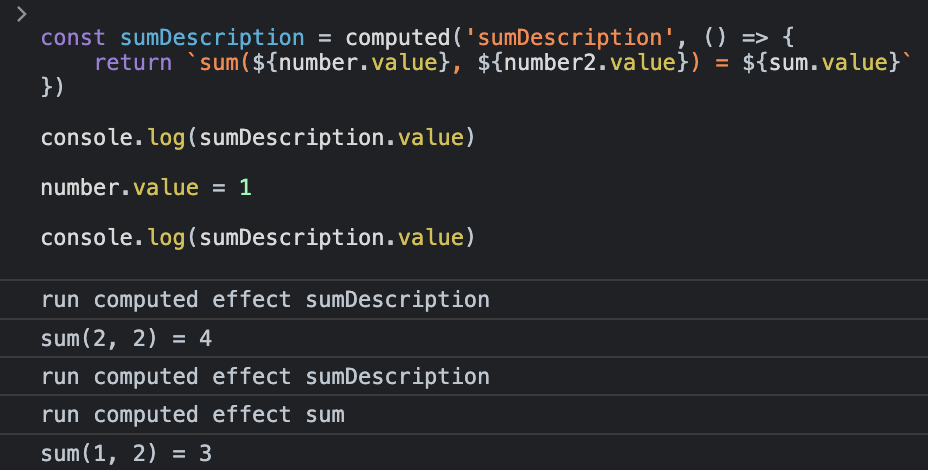Viewport: 928px width, 470px height.
Task: Click the 'sumDescription' variable name after const
Action: pyautogui.click(x=212, y=38)
